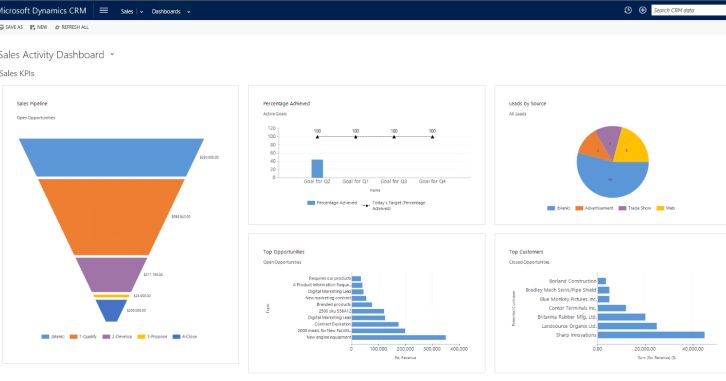Click the 4-Close legend swatch
This screenshot has width=726, height=381.
point(176,337)
